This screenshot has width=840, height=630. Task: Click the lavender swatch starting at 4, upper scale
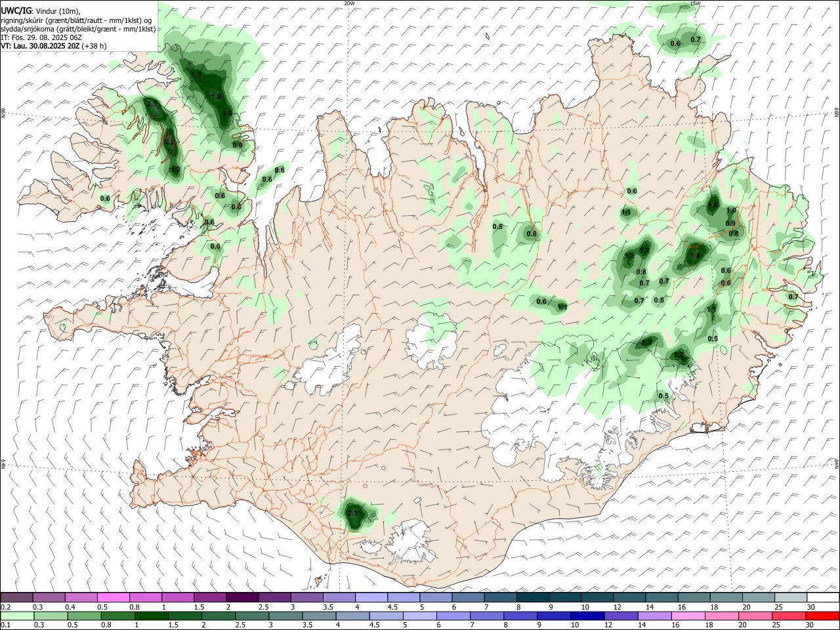(371, 597)
